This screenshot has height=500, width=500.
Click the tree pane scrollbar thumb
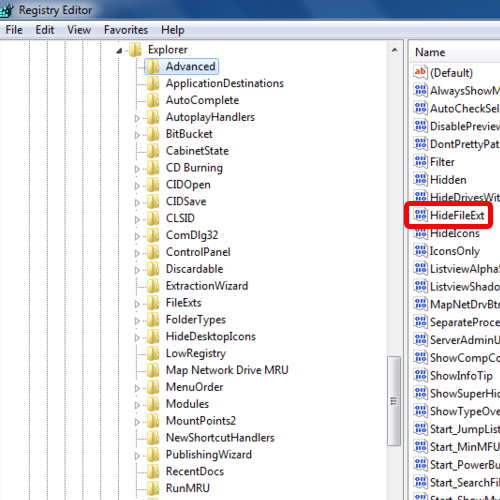394,401
